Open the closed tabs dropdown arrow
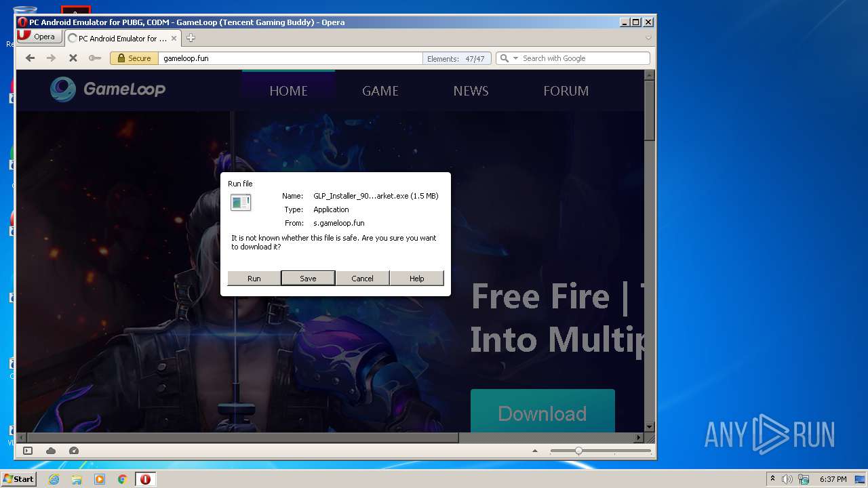868x488 pixels. pos(648,38)
